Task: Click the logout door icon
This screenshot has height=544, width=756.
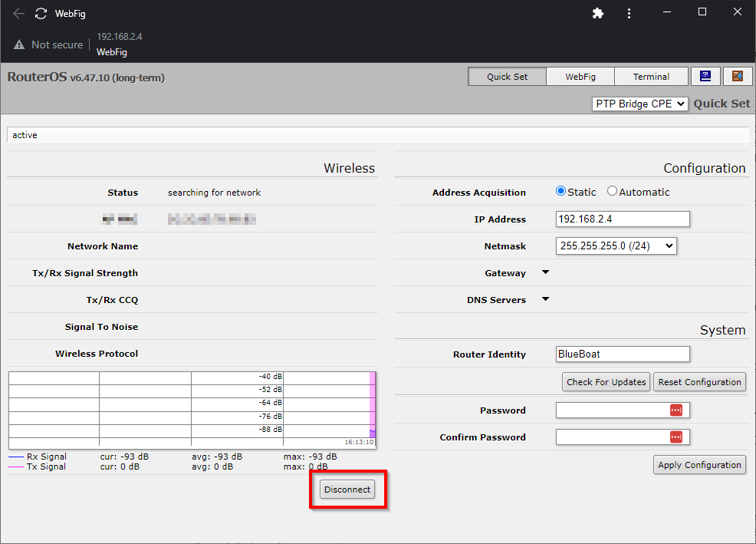Action: coord(738,77)
